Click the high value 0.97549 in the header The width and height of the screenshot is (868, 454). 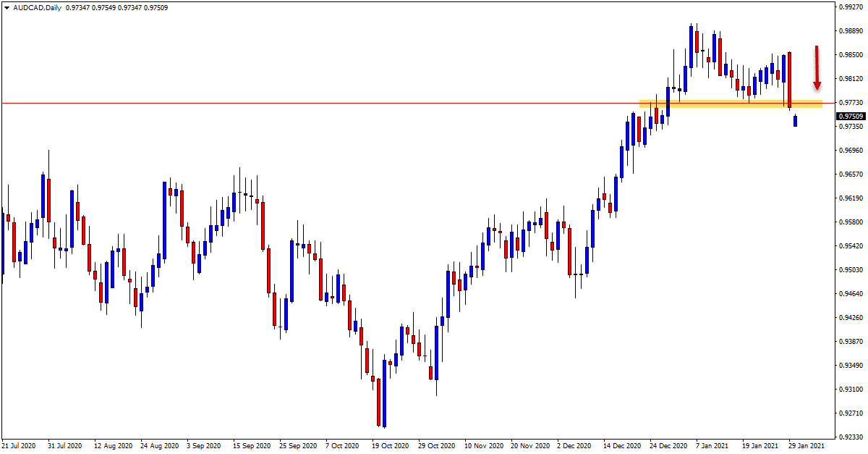click(x=103, y=7)
